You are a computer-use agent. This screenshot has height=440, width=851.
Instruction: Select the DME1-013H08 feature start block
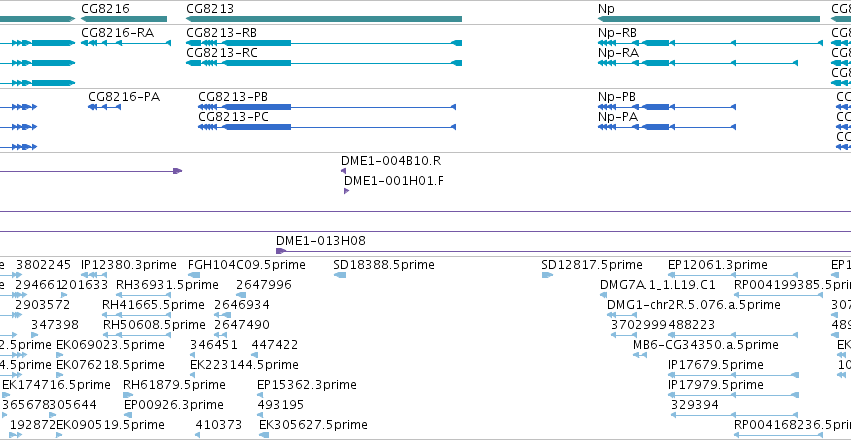281,251
